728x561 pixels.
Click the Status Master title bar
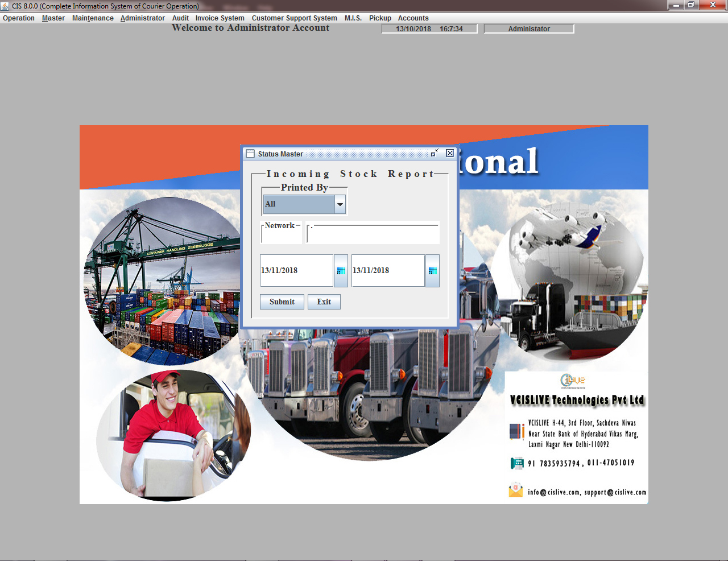click(350, 154)
